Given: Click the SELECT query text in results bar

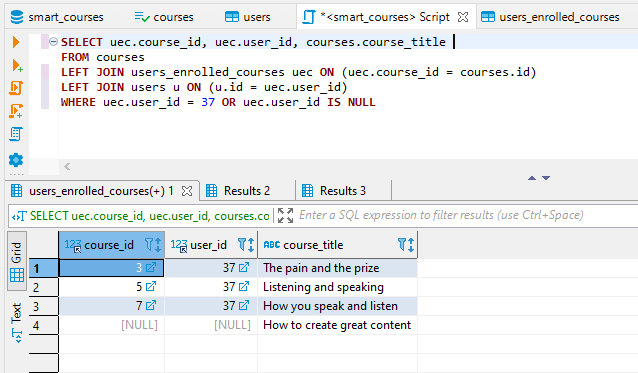Looking at the screenshot, I should 149,216.
